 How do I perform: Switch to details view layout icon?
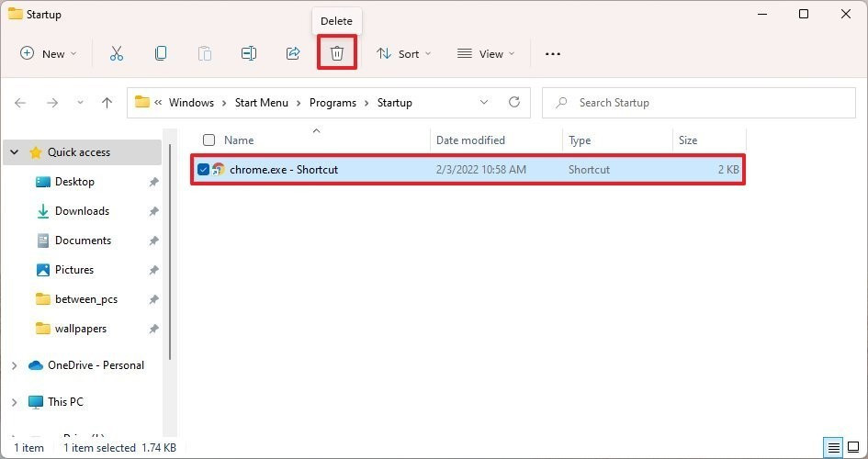click(x=833, y=447)
